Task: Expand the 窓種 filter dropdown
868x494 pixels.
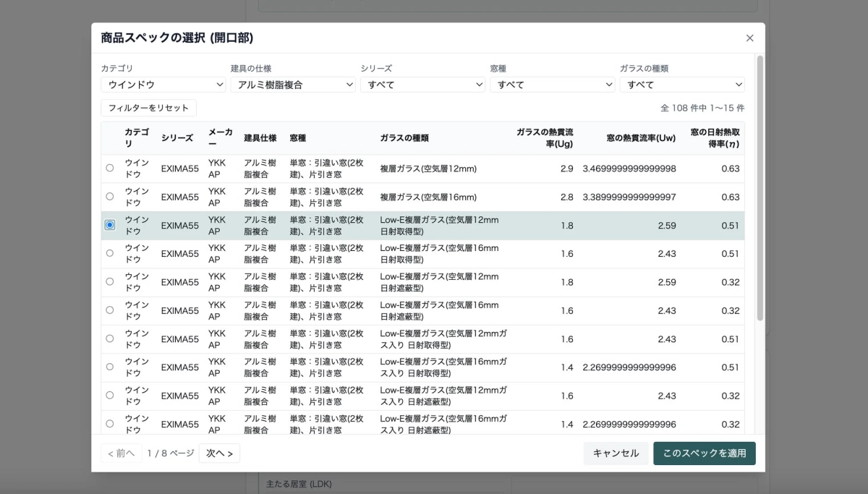Action: pos(553,85)
